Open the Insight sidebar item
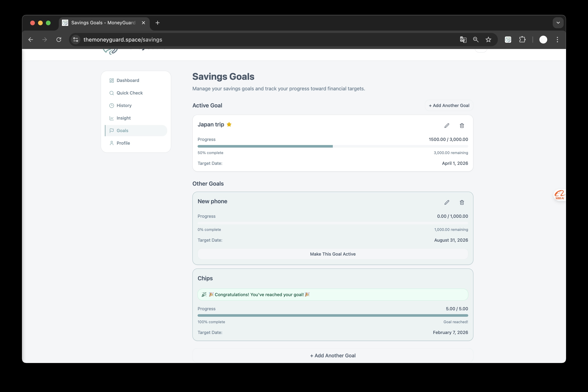Screen dimensions: 588x392 [x=123, y=118]
